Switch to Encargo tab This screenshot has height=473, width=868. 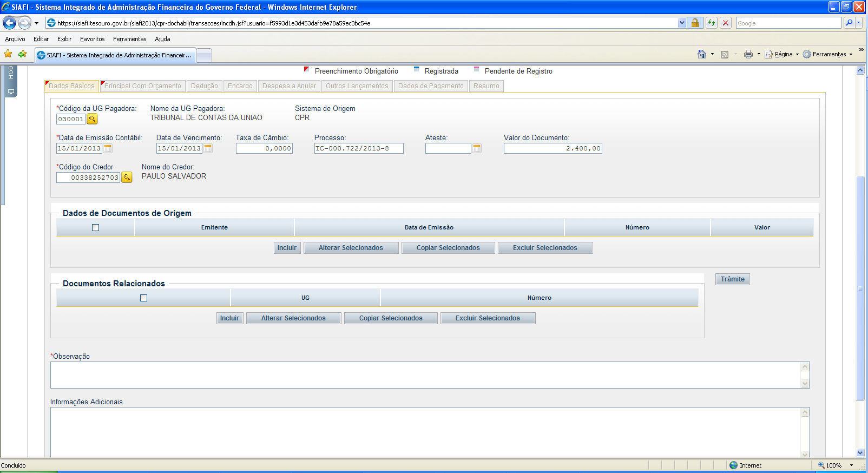click(240, 86)
